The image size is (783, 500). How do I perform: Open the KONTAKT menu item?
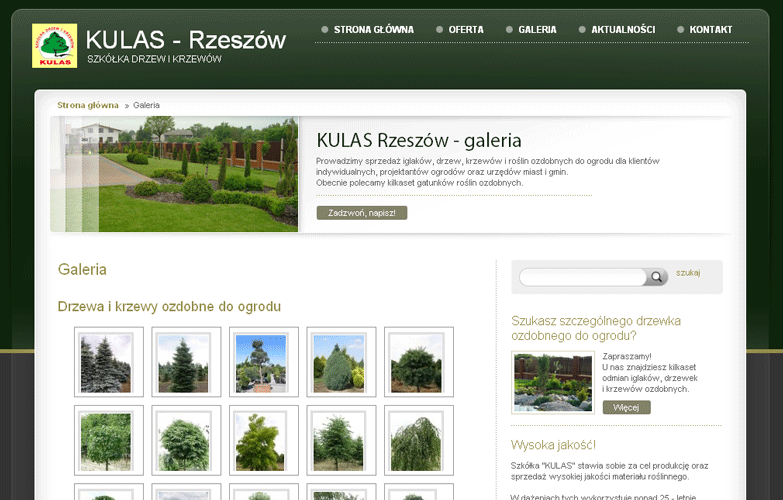[711, 29]
